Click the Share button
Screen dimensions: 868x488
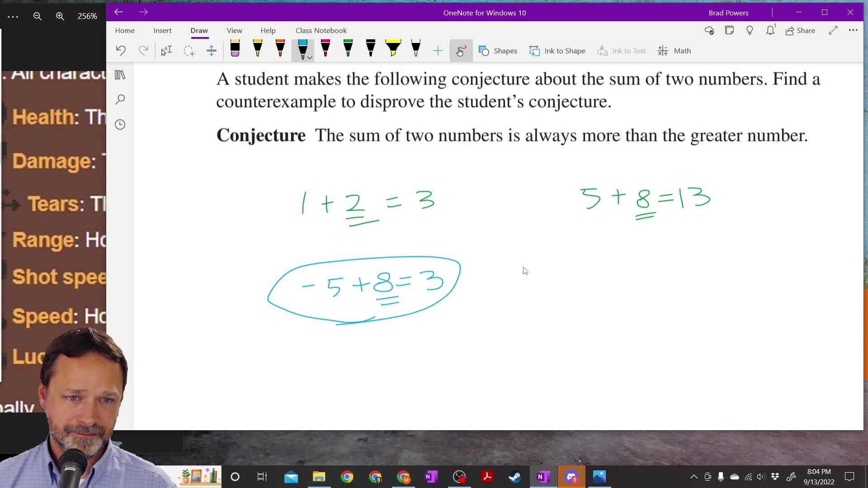800,30
